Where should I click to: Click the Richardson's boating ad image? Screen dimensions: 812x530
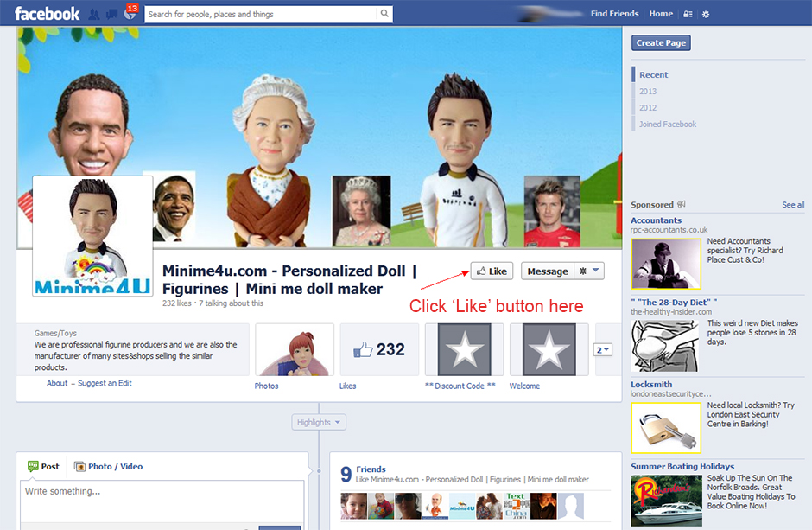[666, 501]
